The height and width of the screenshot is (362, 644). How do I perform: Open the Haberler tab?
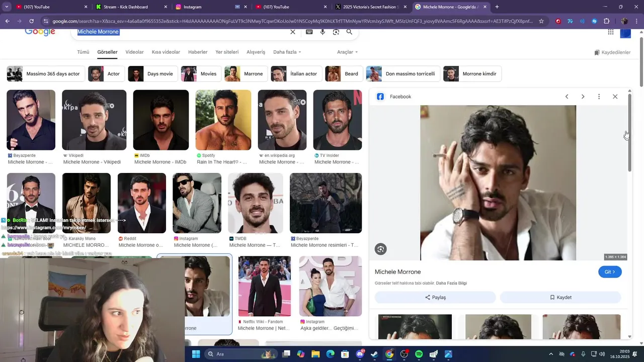pyautogui.click(x=198, y=52)
